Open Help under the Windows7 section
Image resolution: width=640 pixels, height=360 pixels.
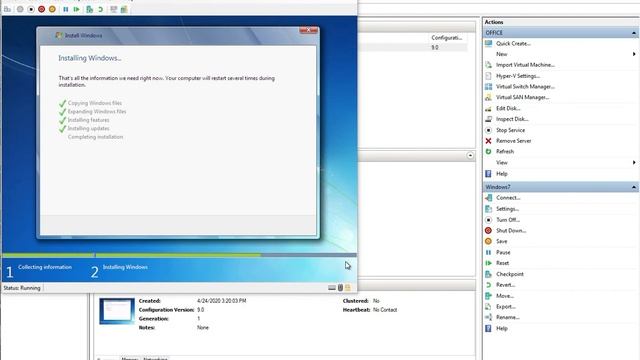502,329
